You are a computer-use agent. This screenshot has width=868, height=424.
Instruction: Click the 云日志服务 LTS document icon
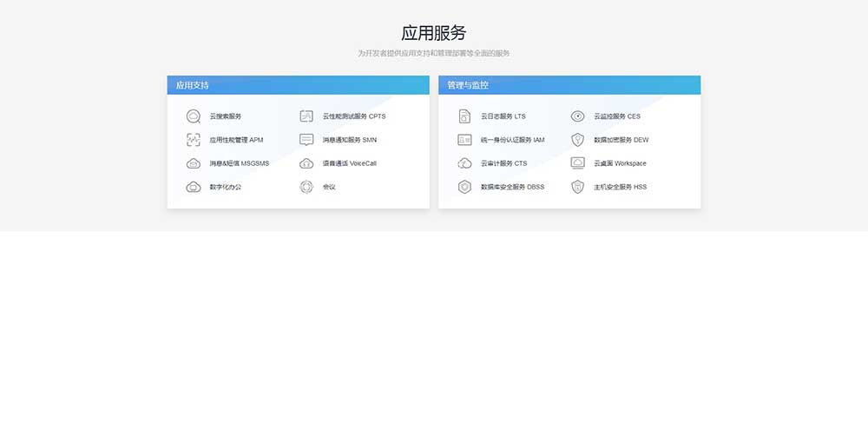(464, 116)
